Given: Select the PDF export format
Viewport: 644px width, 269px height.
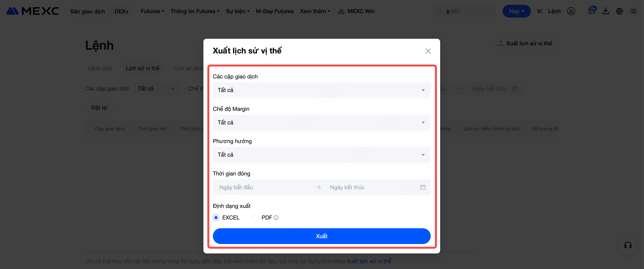Looking at the screenshot, I should tap(255, 218).
